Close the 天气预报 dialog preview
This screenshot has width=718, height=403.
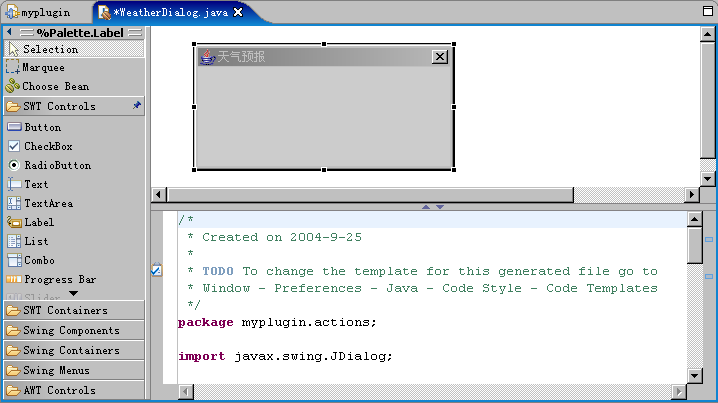tap(440, 56)
